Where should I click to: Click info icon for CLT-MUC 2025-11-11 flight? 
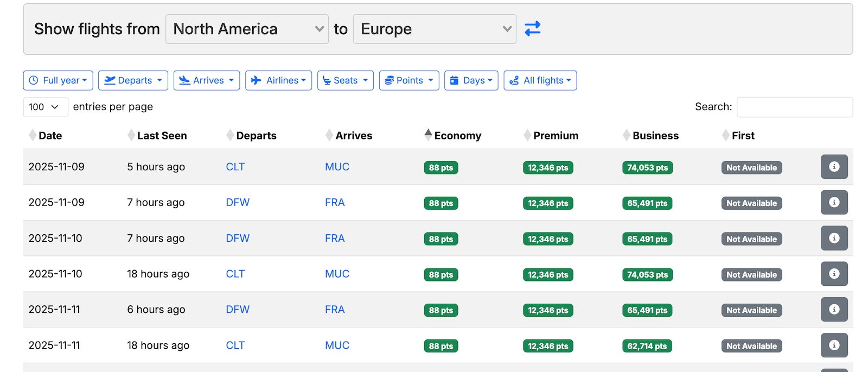click(x=834, y=345)
